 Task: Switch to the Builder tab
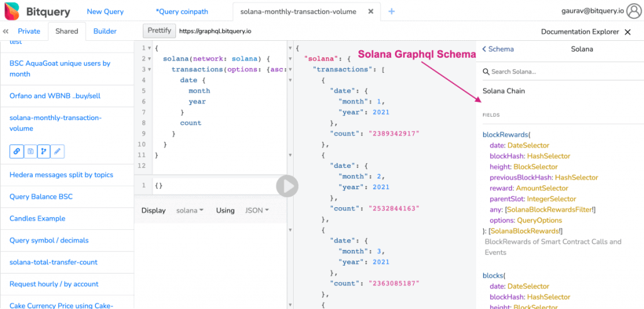point(105,31)
